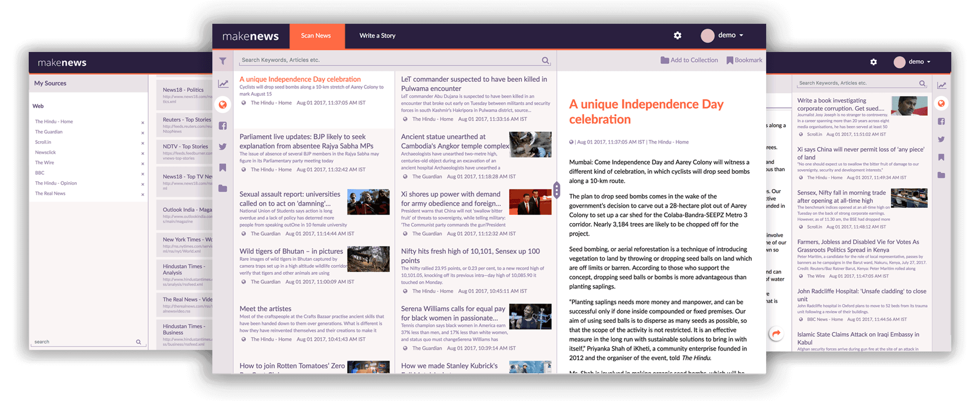Remove The Guardian from My Sources
980x401 pixels.
pos(143,133)
